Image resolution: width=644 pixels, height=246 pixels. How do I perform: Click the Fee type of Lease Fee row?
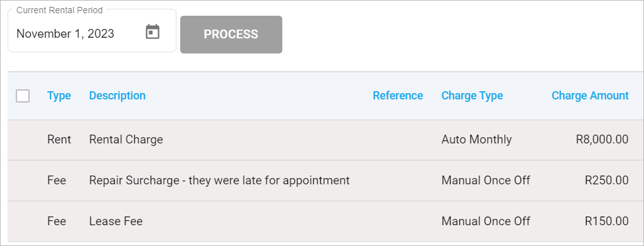coord(57,221)
